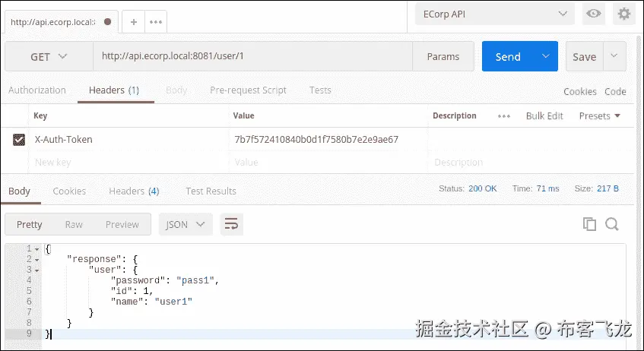Click the empty header Description input
The image size is (644, 351).
click(531, 163)
